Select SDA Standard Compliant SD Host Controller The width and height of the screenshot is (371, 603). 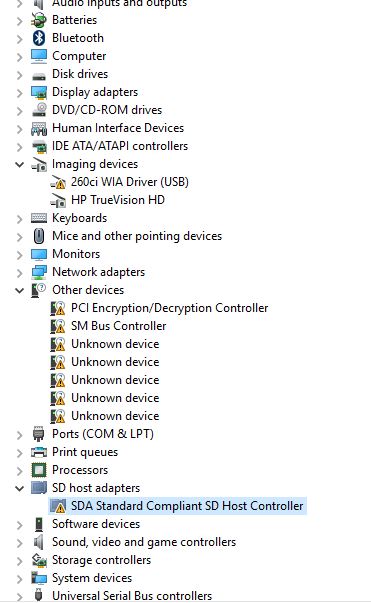(187, 506)
